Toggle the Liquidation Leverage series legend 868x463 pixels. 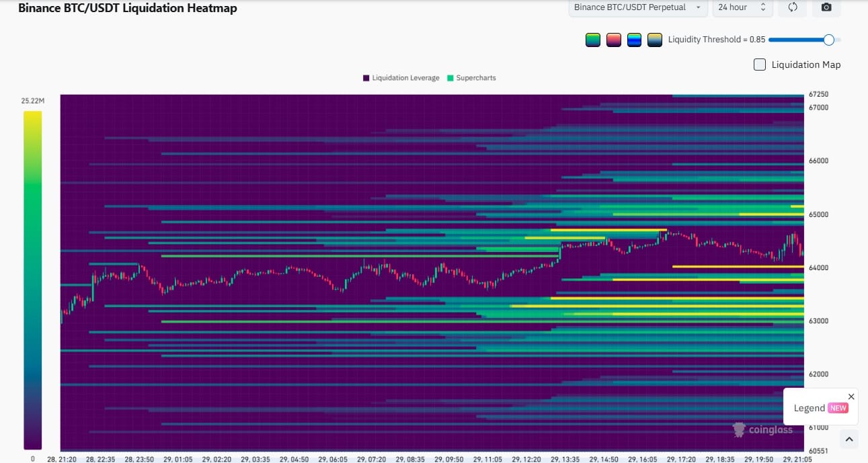click(x=401, y=78)
